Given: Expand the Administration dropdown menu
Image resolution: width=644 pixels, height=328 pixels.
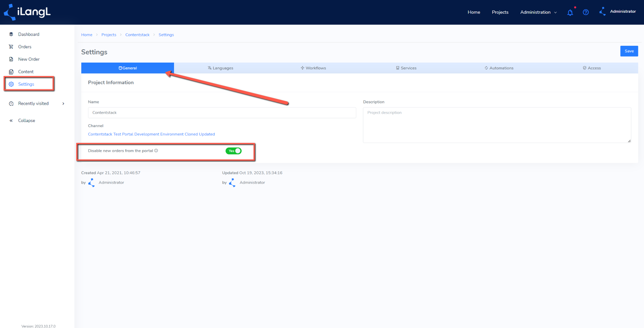Looking at the screenshot, I should [538, 12].
